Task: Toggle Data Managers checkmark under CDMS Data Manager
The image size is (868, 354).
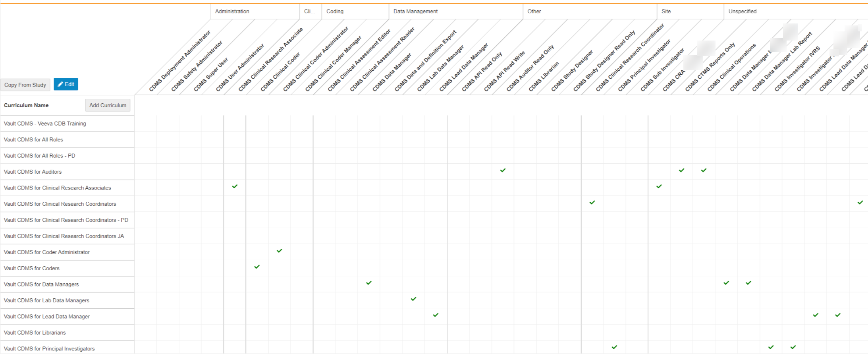Action: coord(369,283)
